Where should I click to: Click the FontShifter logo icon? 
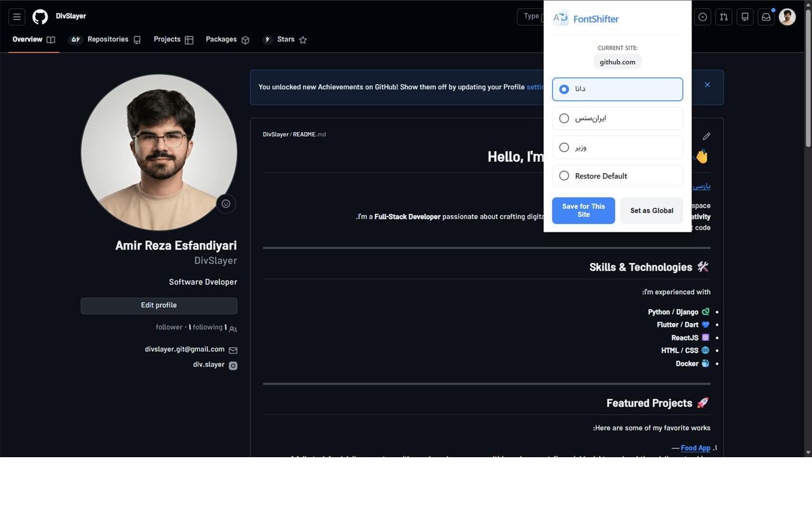click(x=560, y=18)
